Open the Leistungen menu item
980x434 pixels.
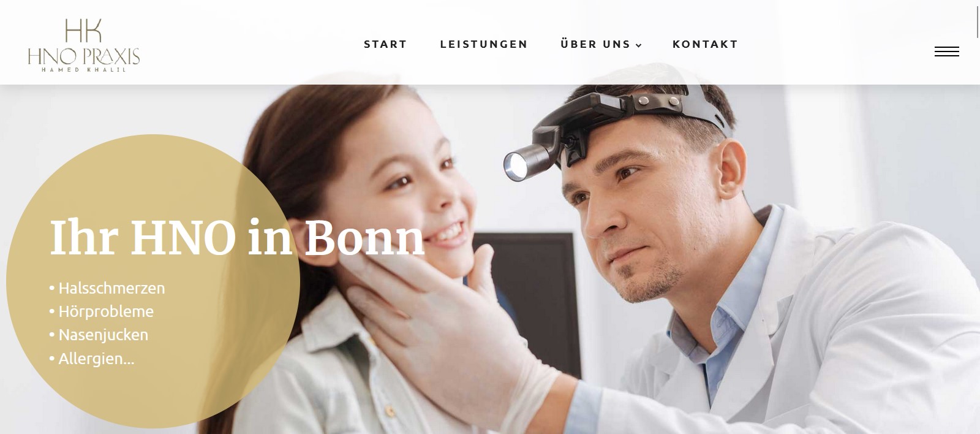coord(484,44)
